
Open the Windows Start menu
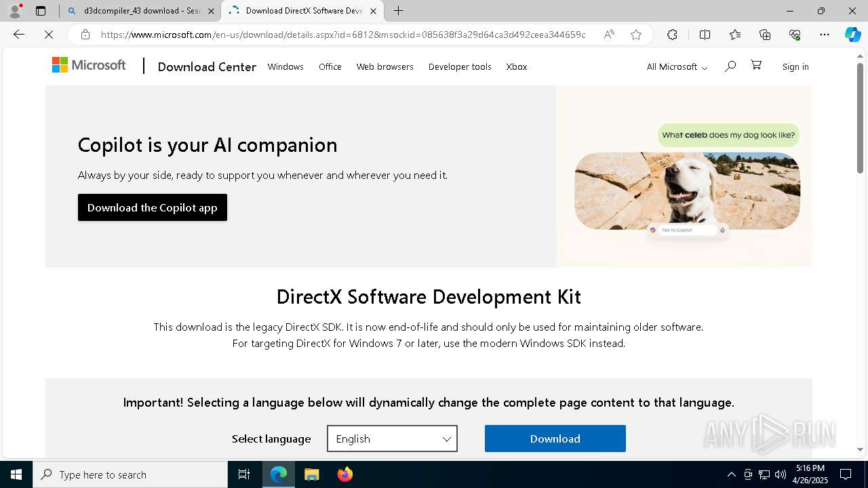(x=16, y=474)
